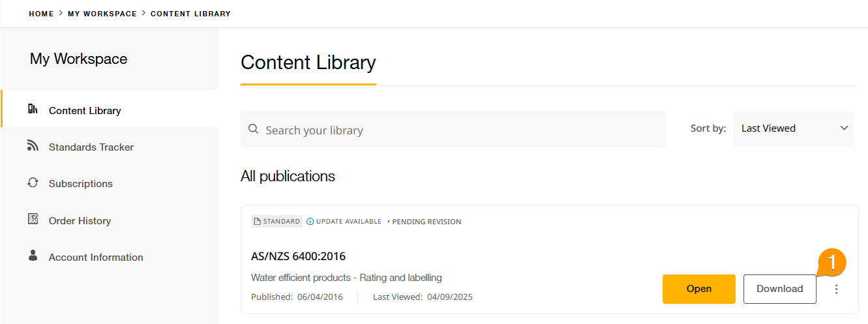This screenshot has height=324, width=868.
Task: Select Order History in the sidebar
Action: click(x=80, y=221)
